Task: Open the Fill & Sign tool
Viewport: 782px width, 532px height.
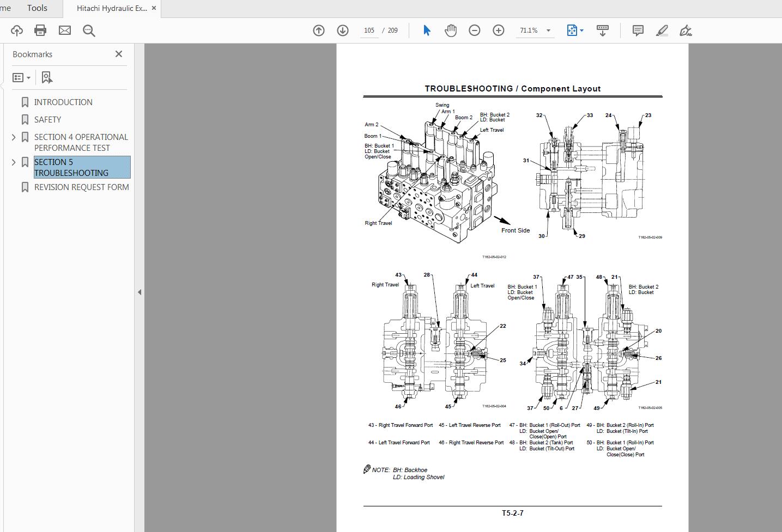Action: (x=686, y=30)
